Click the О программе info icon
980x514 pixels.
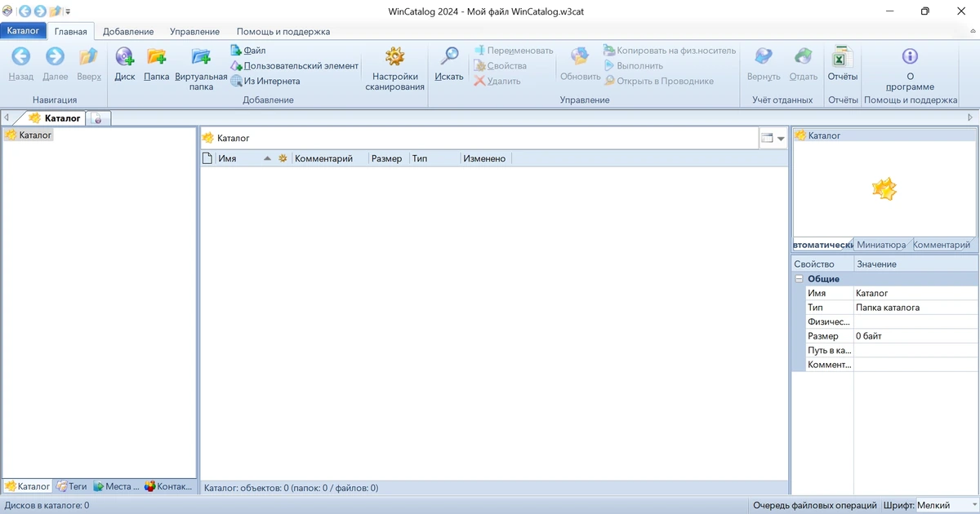pos(910,56)
